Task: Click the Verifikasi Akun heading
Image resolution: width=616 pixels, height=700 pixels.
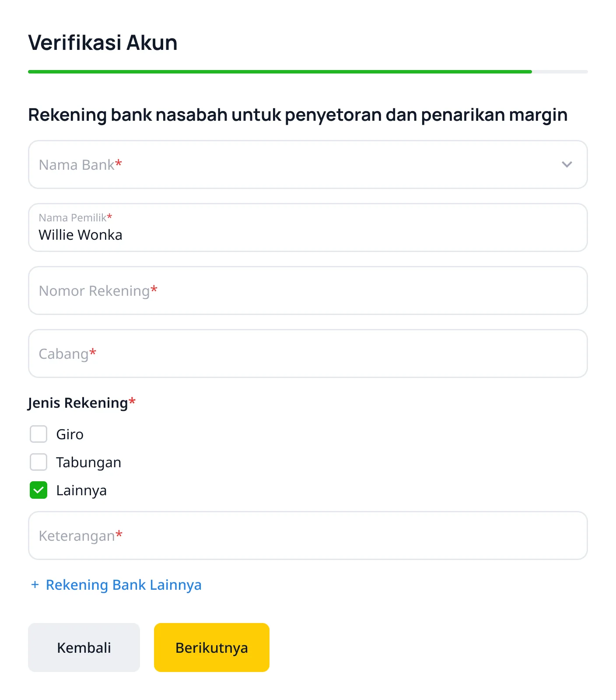Action: click(102, 42)
